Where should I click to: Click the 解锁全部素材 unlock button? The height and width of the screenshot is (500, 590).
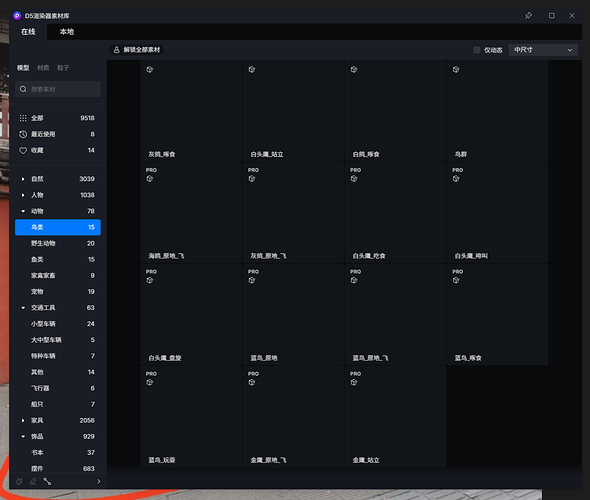tap(137, 50)
